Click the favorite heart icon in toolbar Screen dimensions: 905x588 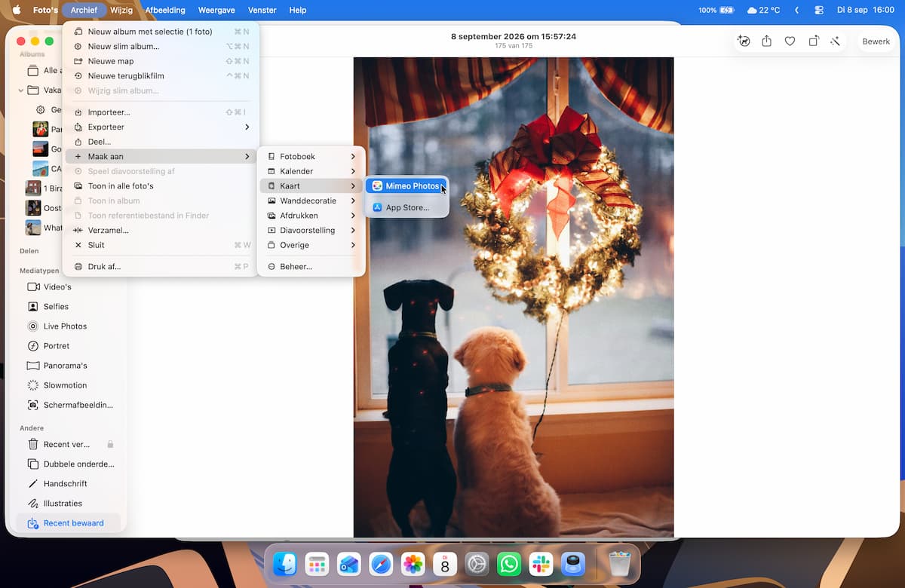pos(790,41)
